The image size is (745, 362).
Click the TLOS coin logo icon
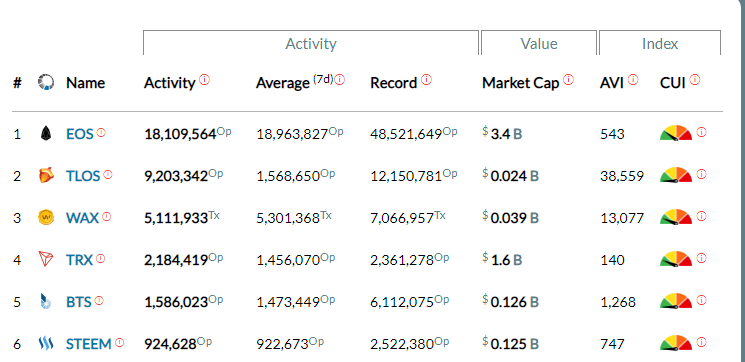click(x=46, y=176)
